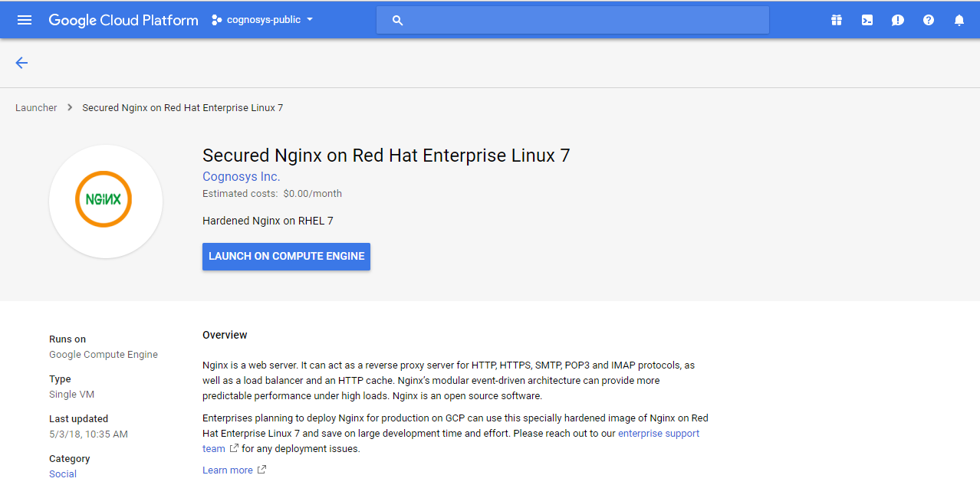The image size is (980, 485).
Task: Open the Social category link
Action: point(63,474)
